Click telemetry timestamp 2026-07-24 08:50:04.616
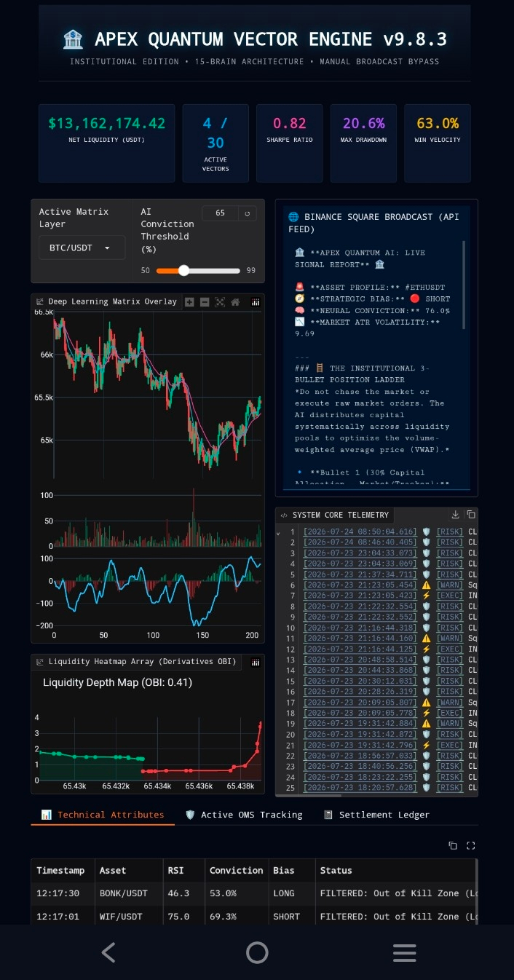 pyautogui.click(x=361, y=532)
